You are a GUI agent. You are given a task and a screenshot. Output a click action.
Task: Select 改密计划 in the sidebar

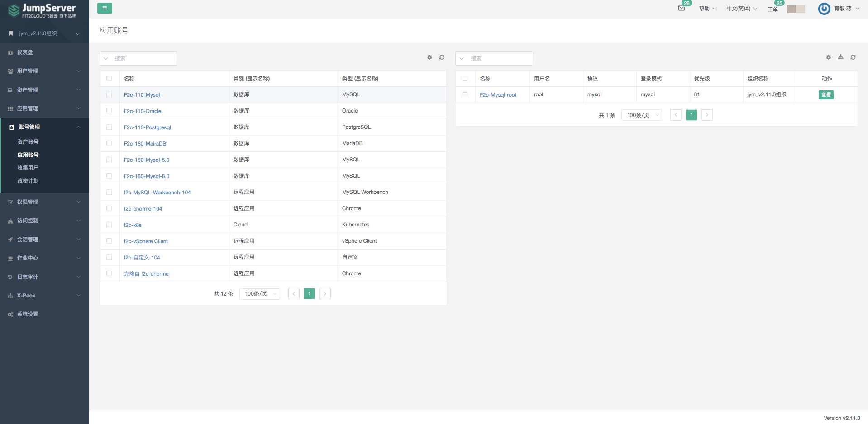(28, 181)
